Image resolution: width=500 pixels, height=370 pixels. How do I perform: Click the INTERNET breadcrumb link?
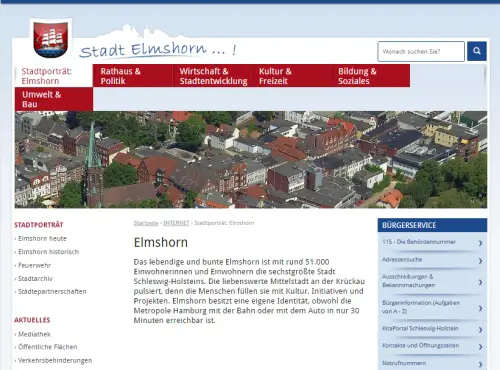(x=176, y=223)
